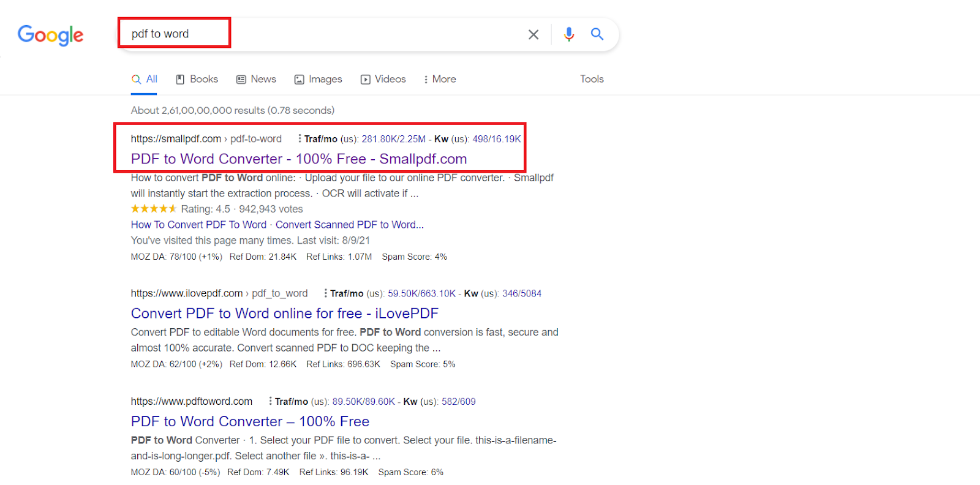Click smallpdf keyword value 498/16.19K
This screenshot has width=980, height=485.
click(x=497, y=139)
